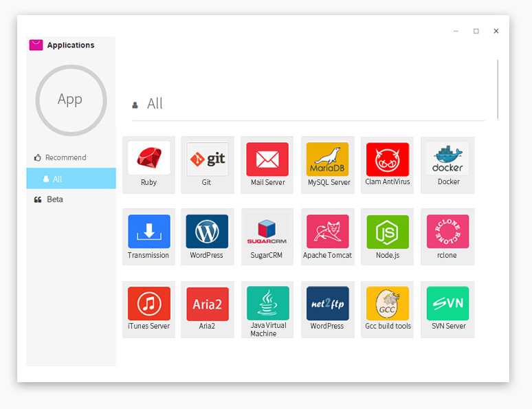532x409 pixels.
Task: Click the "Docker" label text
Action: click(x=449, y=182)
